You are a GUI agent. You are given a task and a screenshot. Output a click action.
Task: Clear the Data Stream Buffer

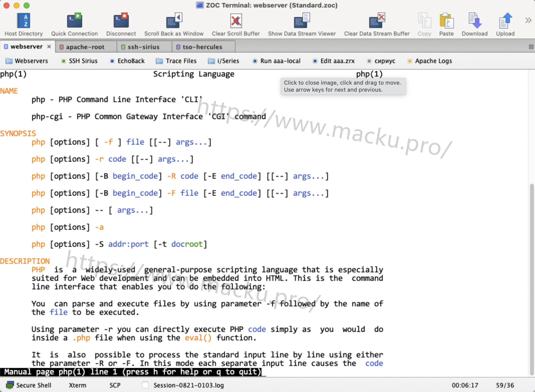point(377,24)
